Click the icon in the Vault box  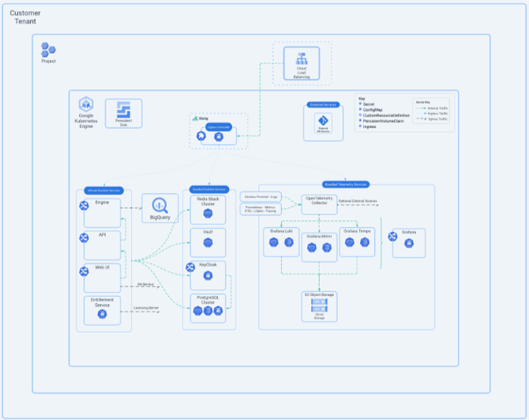[x=208, y=242]
